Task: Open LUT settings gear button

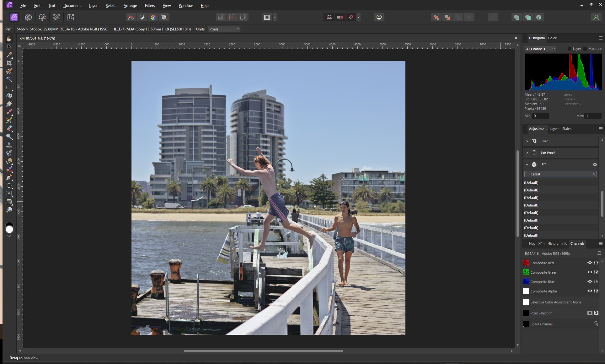Action: tap(595, 164)
